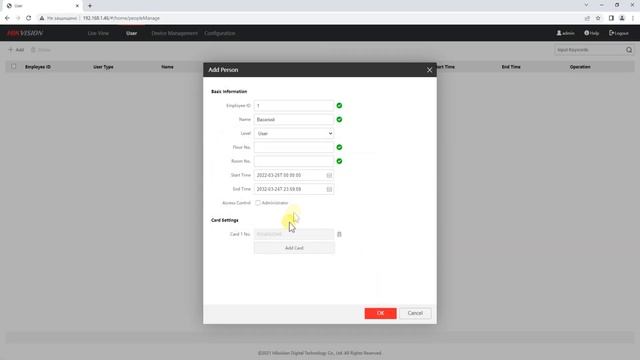This screenshot has width=640, height=360.
Task: Reload the browser page
Action: click(28, 18)
